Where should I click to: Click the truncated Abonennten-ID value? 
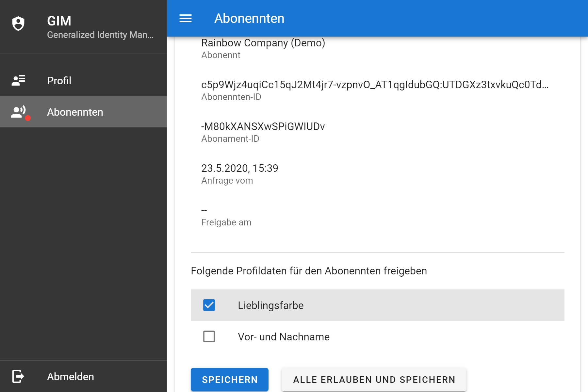click(375, 85)
